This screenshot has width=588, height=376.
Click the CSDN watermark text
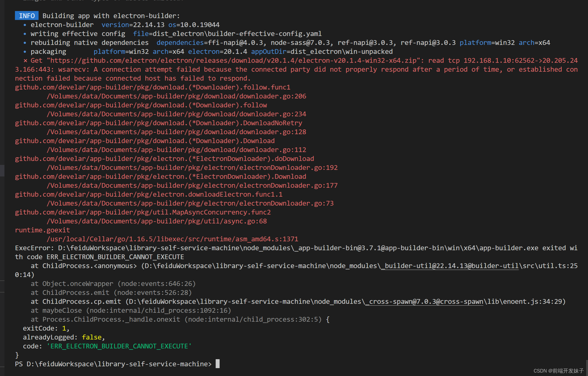[558, 371]
